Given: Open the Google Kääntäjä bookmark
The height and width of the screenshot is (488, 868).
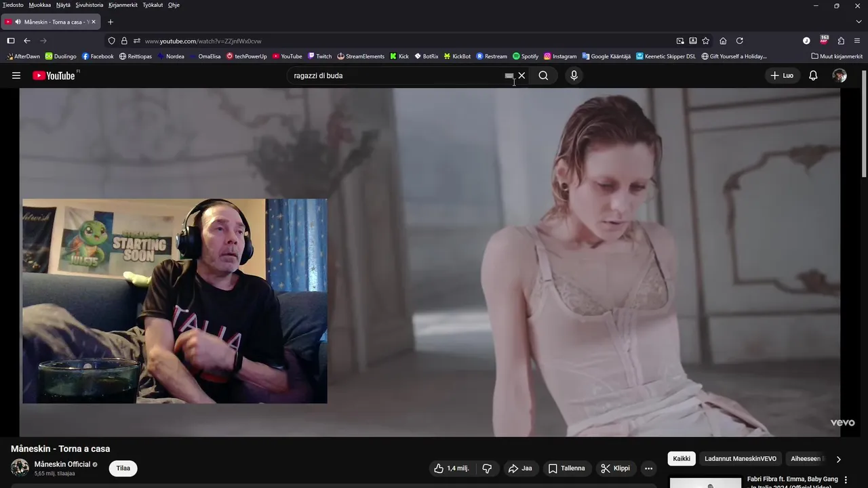Looking at the screenshot, I should [606, 56].
